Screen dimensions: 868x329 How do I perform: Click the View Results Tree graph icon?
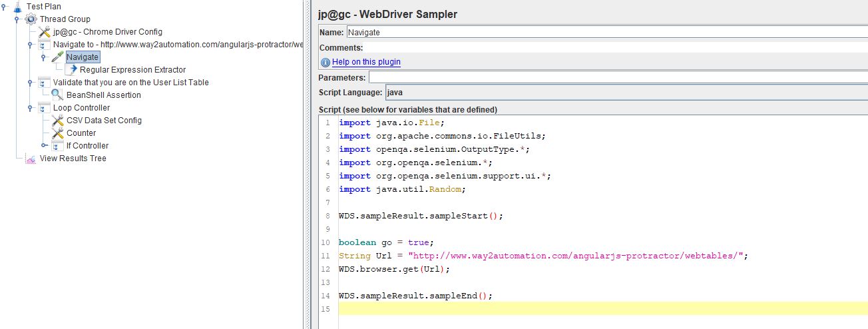coord(31,159)
